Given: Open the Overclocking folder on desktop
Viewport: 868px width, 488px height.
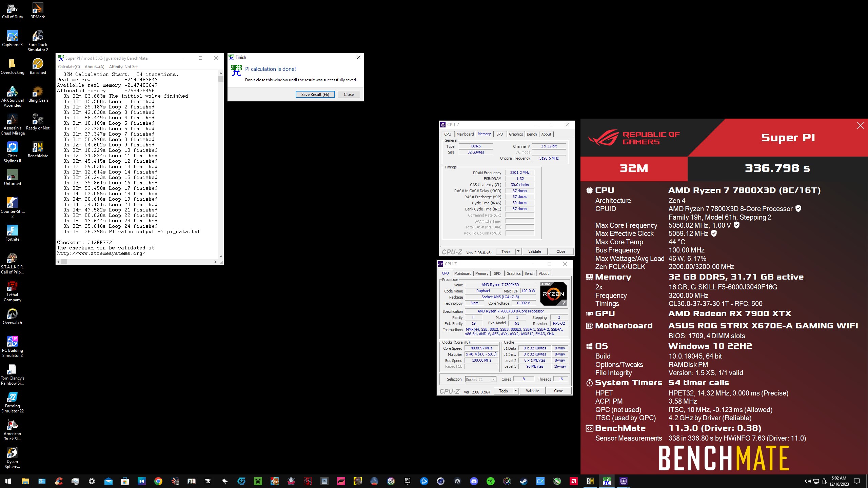Looking at the screenshot, I should tap(13, 66).
